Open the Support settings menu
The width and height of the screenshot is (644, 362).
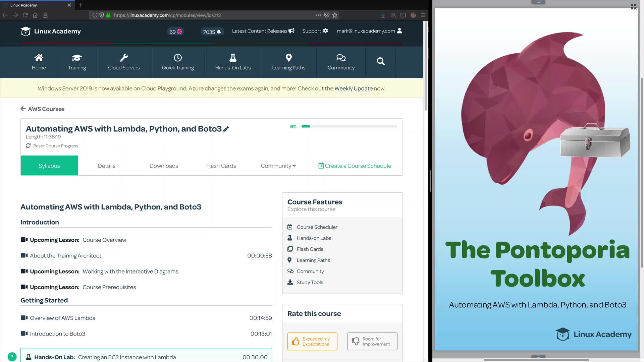315,31
